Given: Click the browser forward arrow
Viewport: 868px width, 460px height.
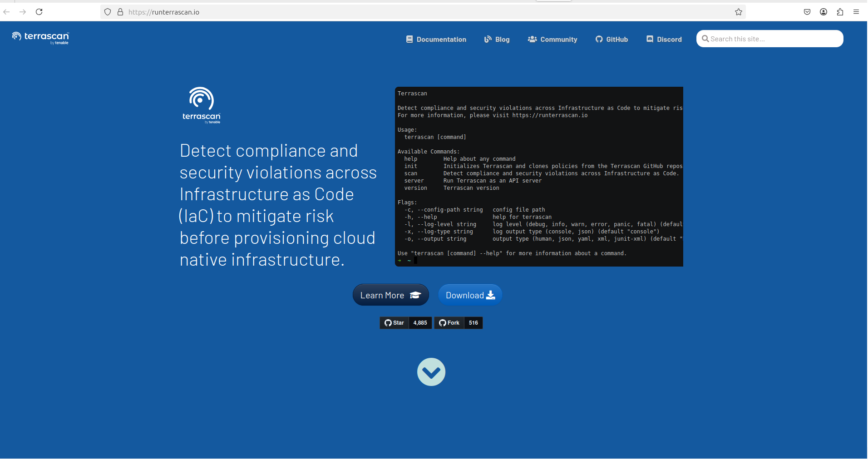Looking at the screenshot, I should 23,12.
